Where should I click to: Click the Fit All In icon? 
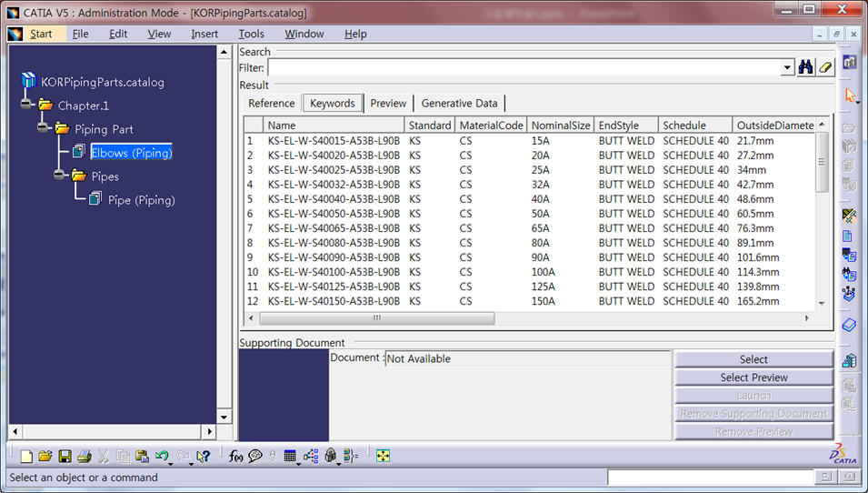tap(383, 456)
